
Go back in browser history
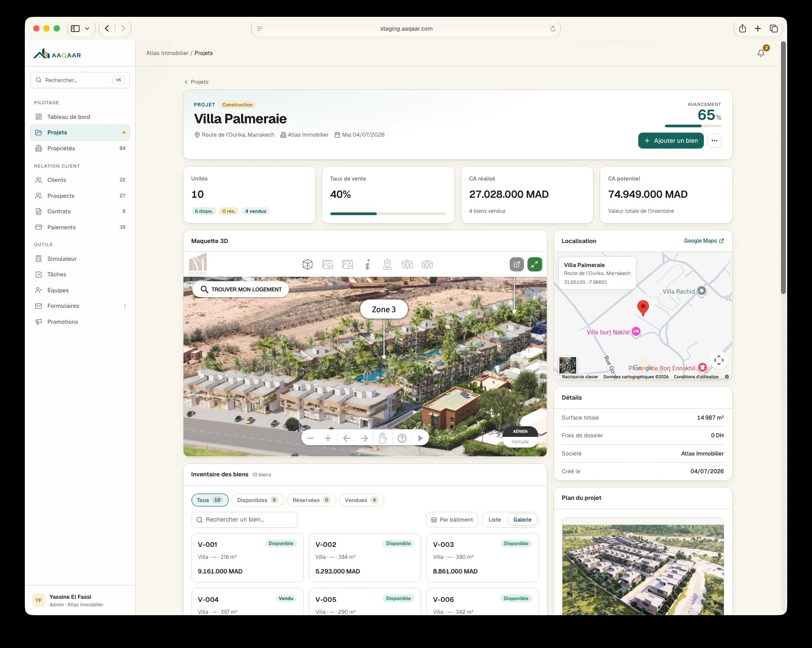click(107, 28)
